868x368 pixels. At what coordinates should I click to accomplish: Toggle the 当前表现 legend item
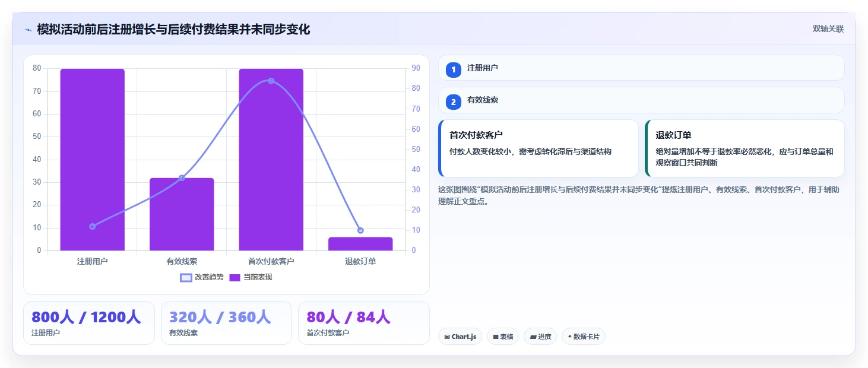(251, 277)
